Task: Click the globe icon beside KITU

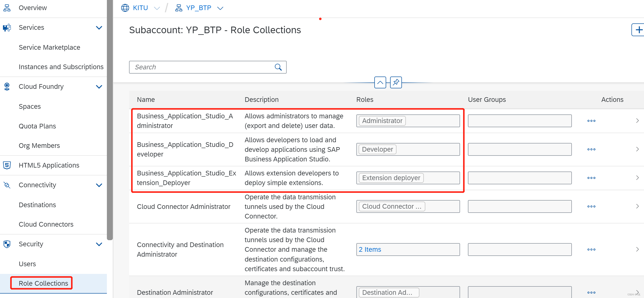Action: tap(125, 8)
